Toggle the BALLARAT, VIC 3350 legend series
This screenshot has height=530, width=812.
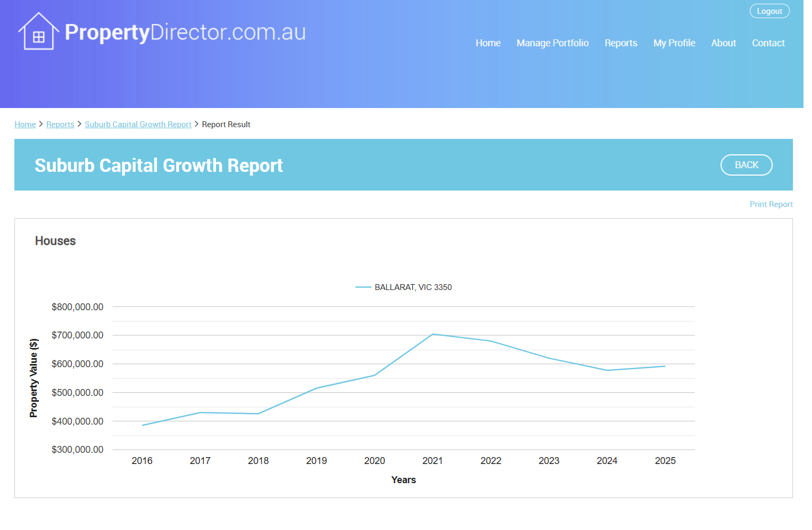[413, 287]
